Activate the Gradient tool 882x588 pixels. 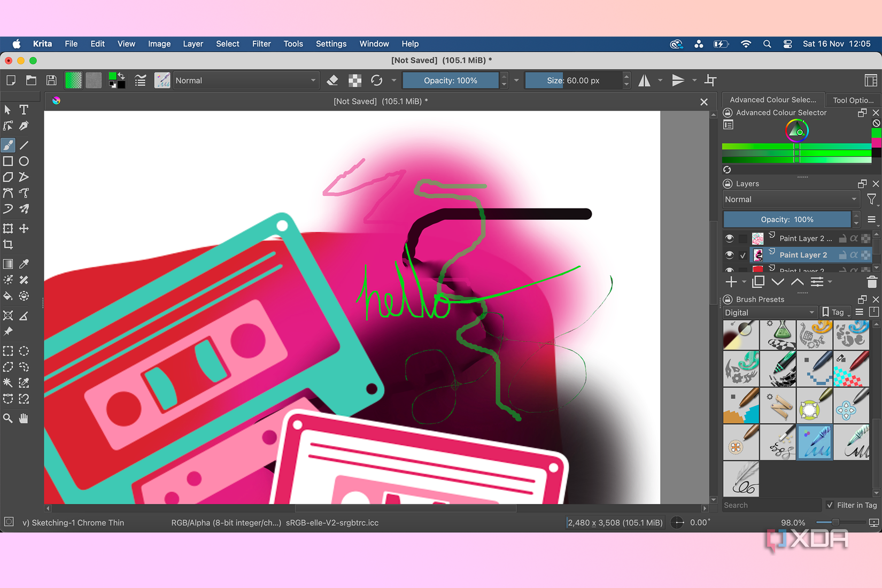pyautogui.click(x=8, y=264)
